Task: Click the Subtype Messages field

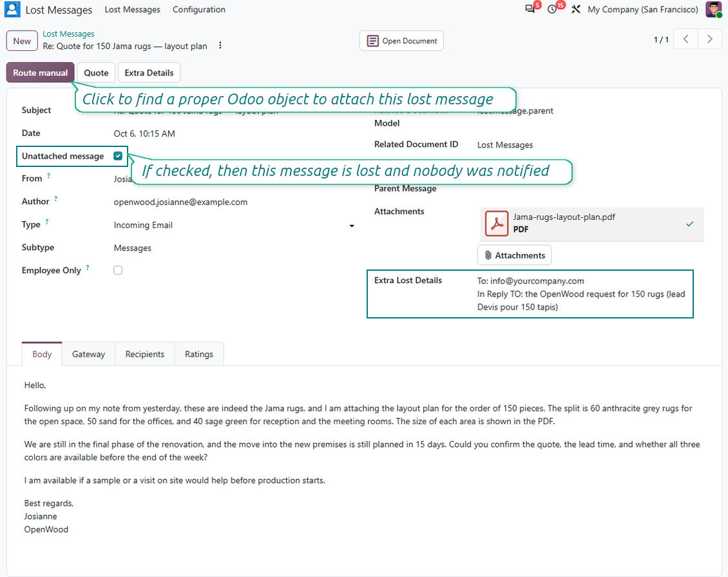Action: (132, 248)
